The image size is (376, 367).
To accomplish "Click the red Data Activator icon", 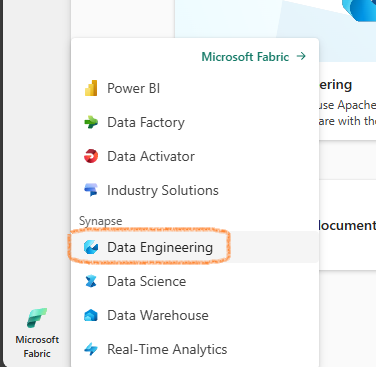I will pos(91,156).
